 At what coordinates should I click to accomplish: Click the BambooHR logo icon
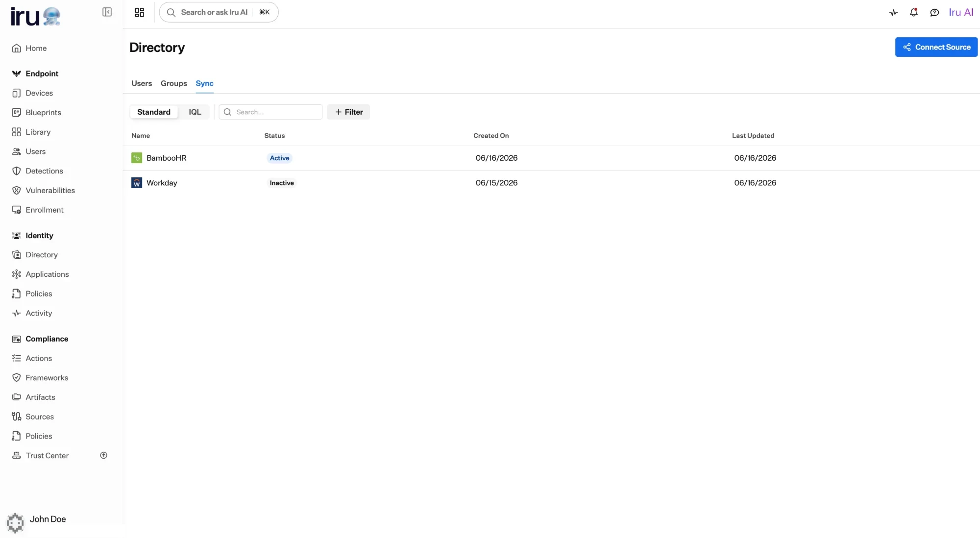(137, 158)
